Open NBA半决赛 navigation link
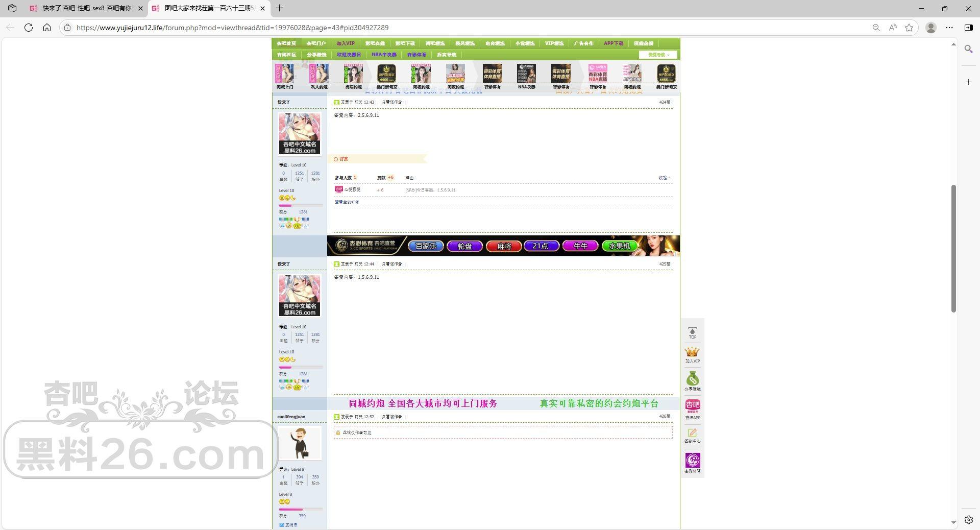The width and height of the screenshot is (980, 530). point(384,55)
